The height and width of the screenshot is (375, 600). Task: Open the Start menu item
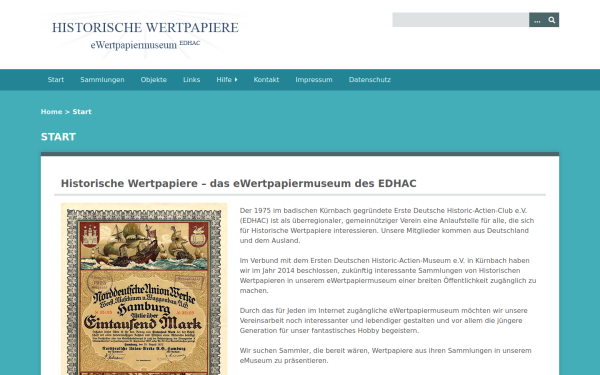(56, 80)
